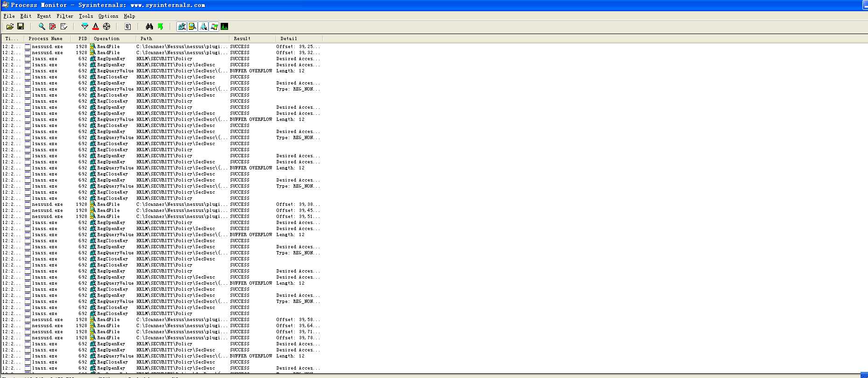This screenshot has height=378, width=868.
Task: Open the Edit menu
Action: click(x=26, y=16)
